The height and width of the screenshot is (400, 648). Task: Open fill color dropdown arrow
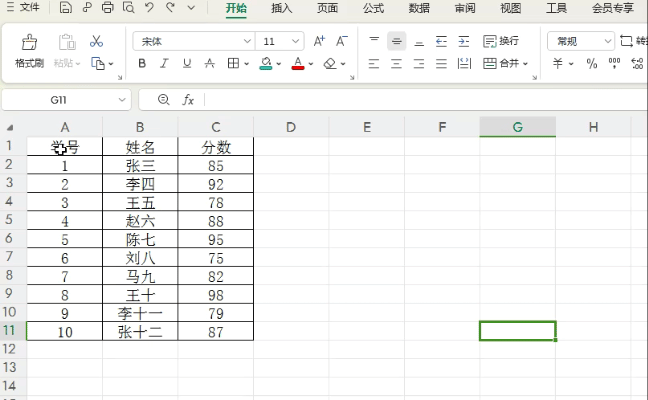tap(279, 64)
